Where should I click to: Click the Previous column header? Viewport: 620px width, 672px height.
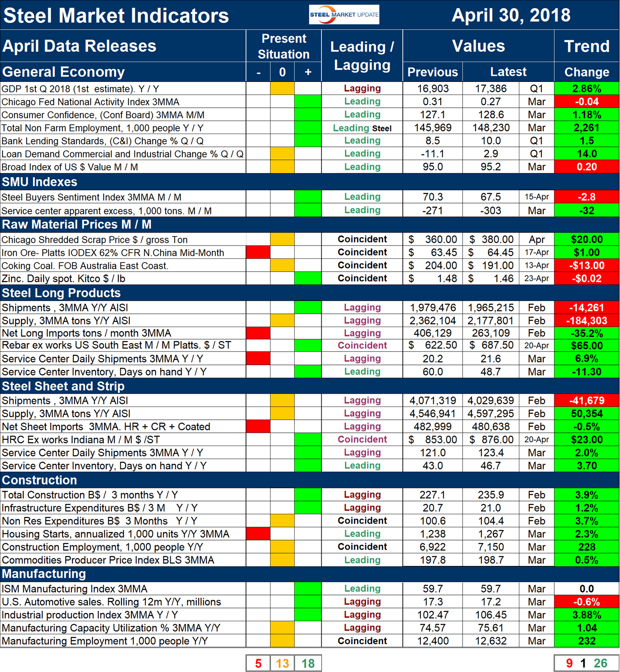(x=432, y=72)
